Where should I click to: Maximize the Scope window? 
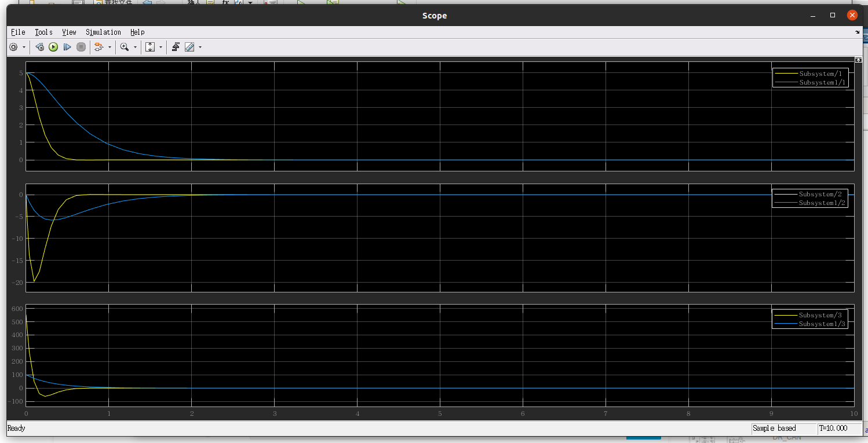[833, 15]
